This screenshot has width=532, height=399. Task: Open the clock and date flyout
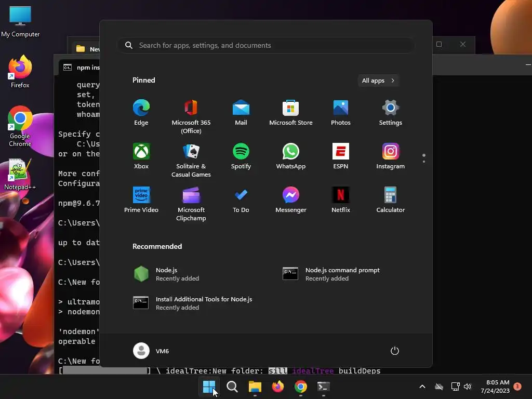click(495, 387)
